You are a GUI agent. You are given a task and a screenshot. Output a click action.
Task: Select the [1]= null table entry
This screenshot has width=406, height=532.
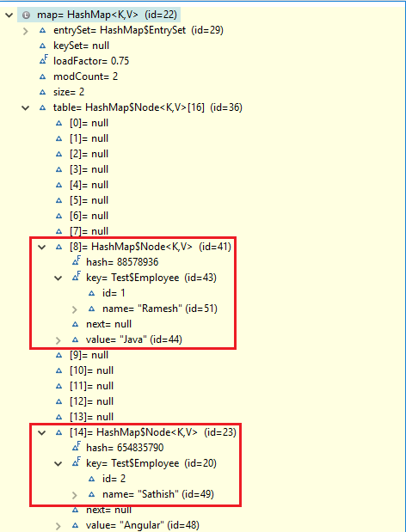[x=89, y=138]
